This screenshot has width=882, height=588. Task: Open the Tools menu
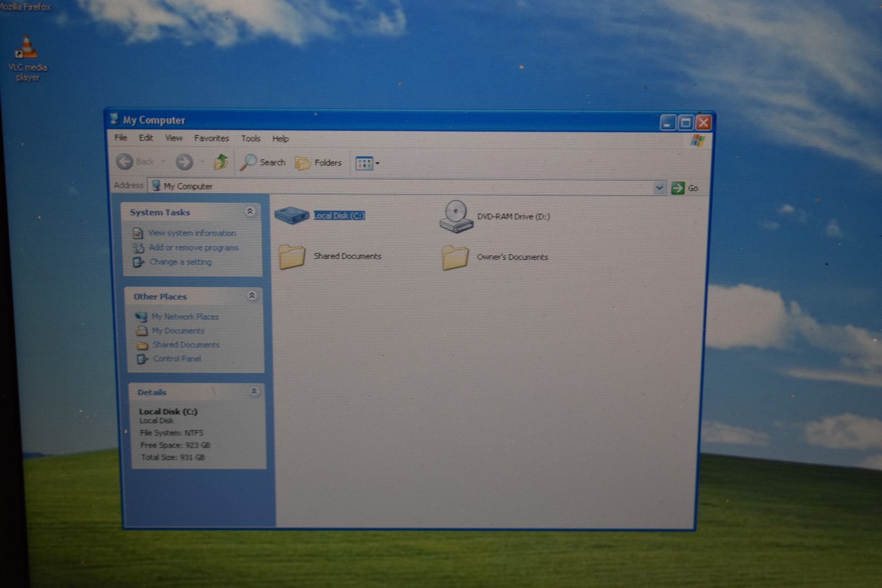(250, 139)
